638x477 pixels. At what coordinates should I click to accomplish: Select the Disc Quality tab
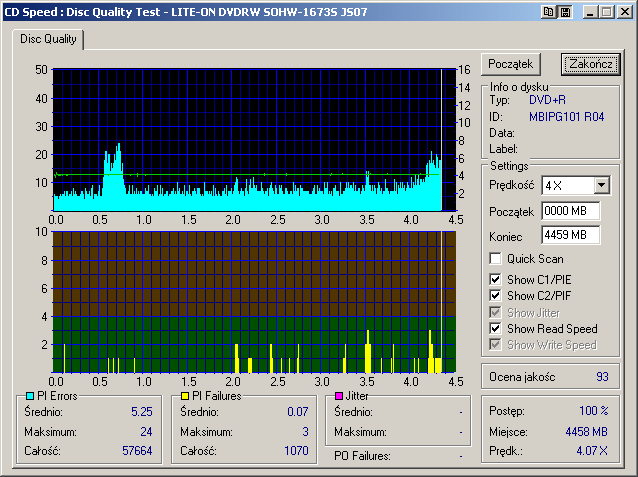point(48,39)
